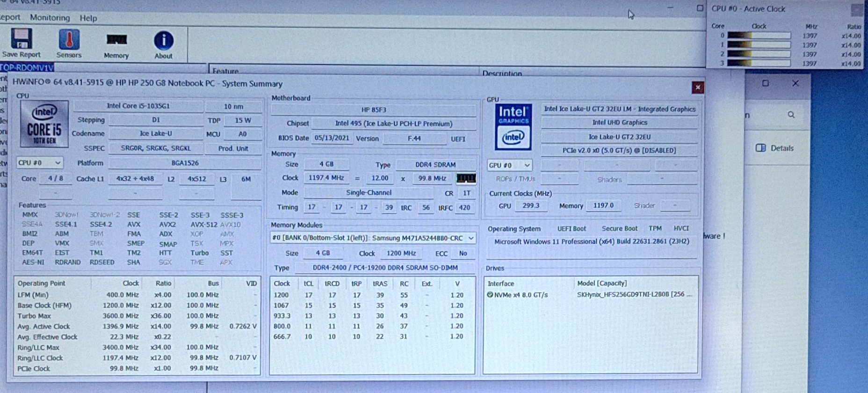This screenshot has width=868, height=393.
Task: Click the 1197.4 MHz memory clock field
Action: coord(326,178)
